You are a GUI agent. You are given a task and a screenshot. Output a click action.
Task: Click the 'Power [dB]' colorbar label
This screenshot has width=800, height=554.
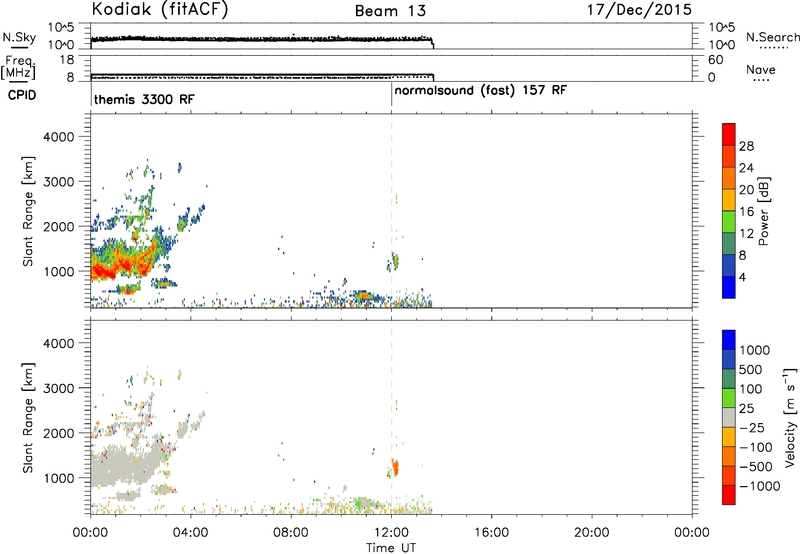[763, 211]
